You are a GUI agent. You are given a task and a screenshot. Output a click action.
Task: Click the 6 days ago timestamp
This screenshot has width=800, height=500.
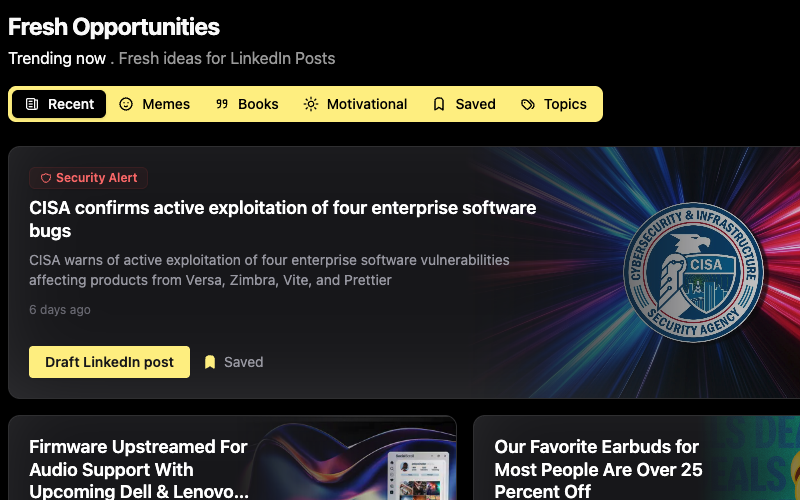tap(60, 310)
